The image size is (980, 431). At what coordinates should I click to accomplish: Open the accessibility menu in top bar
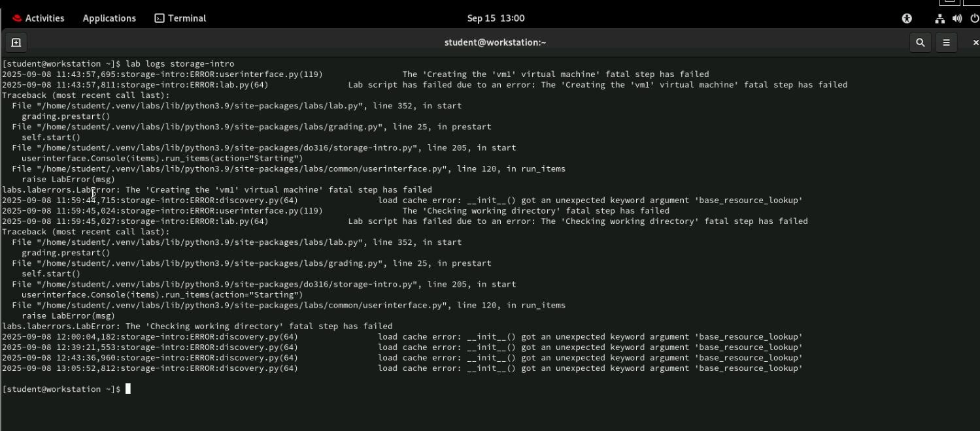(907, 18)
